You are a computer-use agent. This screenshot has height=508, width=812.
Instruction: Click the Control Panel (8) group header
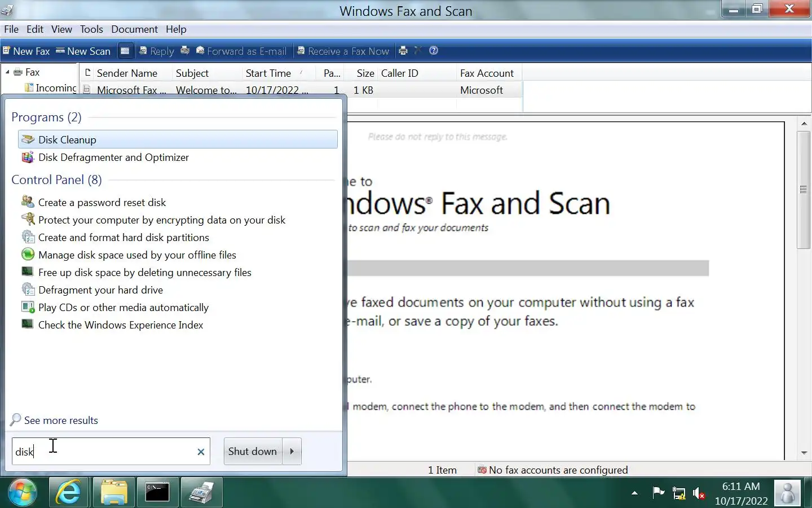point(56,179)
